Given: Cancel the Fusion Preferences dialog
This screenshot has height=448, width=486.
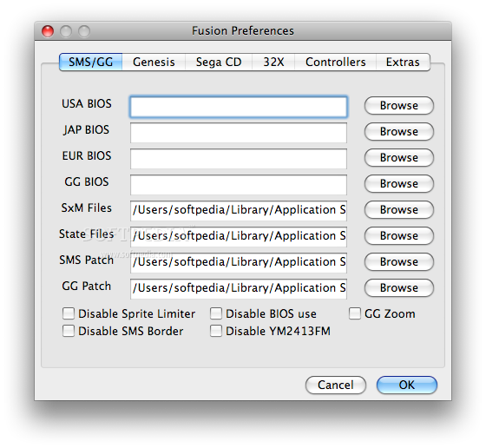Looking at the screenshot, I should 336,385.
